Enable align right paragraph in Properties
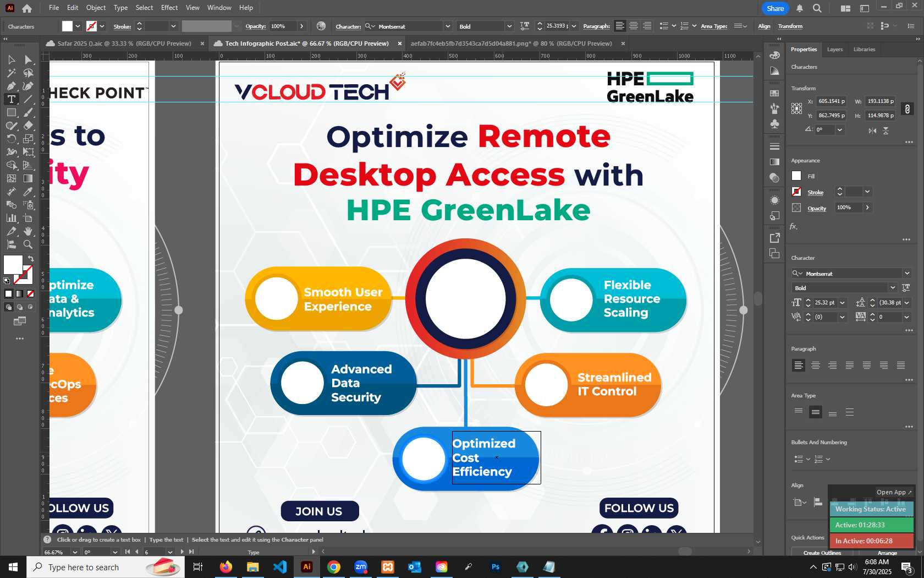 (x=833, y=365)
